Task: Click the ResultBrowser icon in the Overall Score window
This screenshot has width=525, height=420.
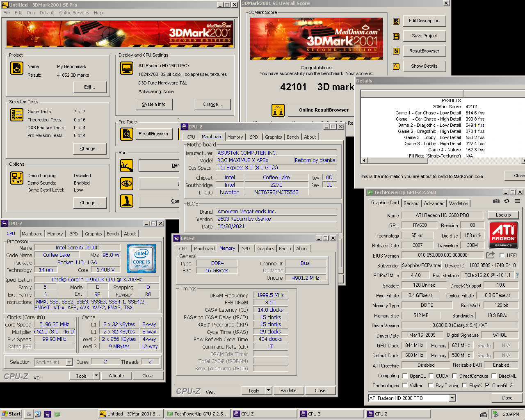Action: [396, 51]
